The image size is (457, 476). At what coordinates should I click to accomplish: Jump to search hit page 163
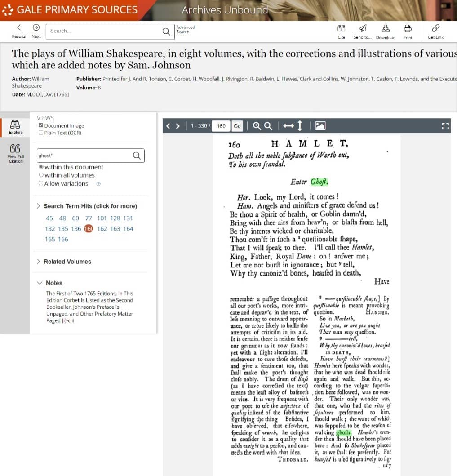coord(115,229)
